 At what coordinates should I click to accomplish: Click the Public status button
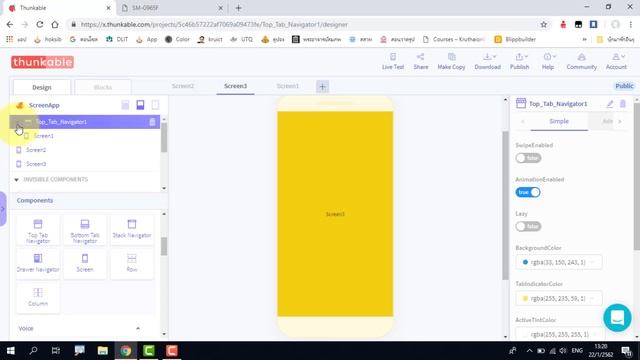coord(624,86)
